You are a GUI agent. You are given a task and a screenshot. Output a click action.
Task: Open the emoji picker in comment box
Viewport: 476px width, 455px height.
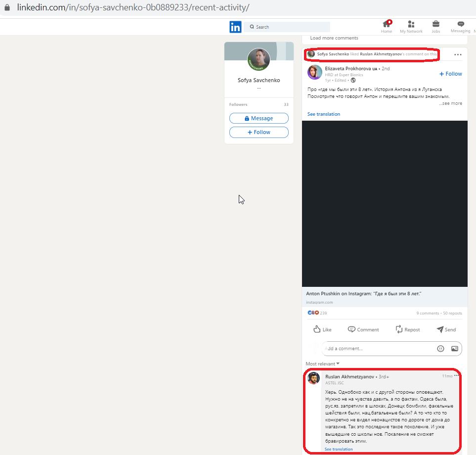pos(440,349)
